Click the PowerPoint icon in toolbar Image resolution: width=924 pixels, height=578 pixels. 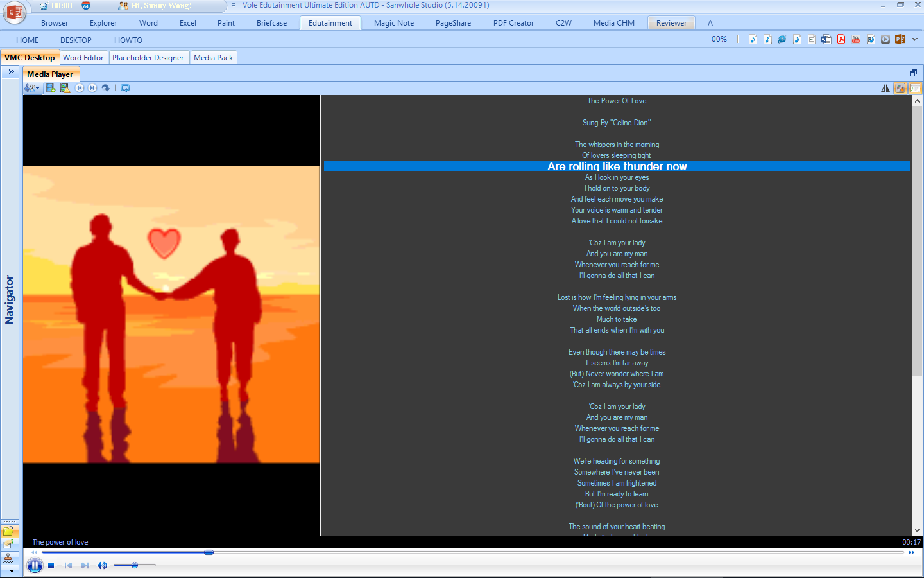coord(900,39)
